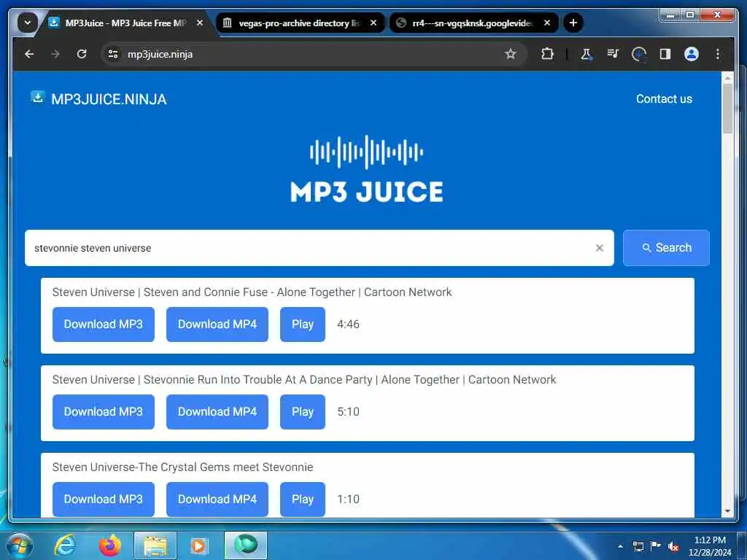
Task: Click the page scrollbar thumb
Action: [727, 109]
